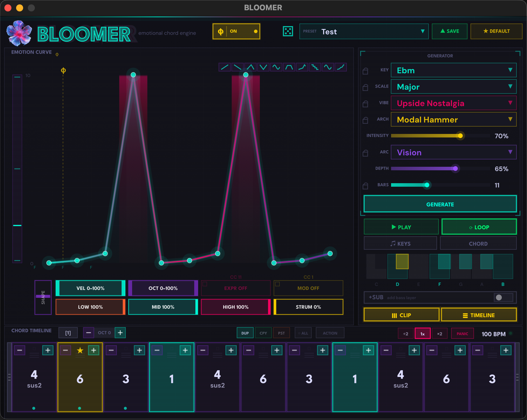The image size is (527, 420).
Task: Check the EXPR OFF checkbox
Action: [x=205, y=284]
